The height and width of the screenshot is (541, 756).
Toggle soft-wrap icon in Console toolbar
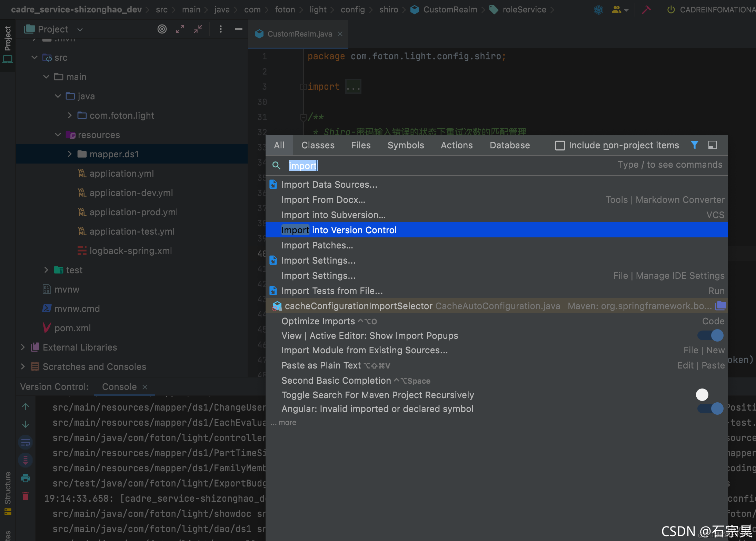point(26,442)
